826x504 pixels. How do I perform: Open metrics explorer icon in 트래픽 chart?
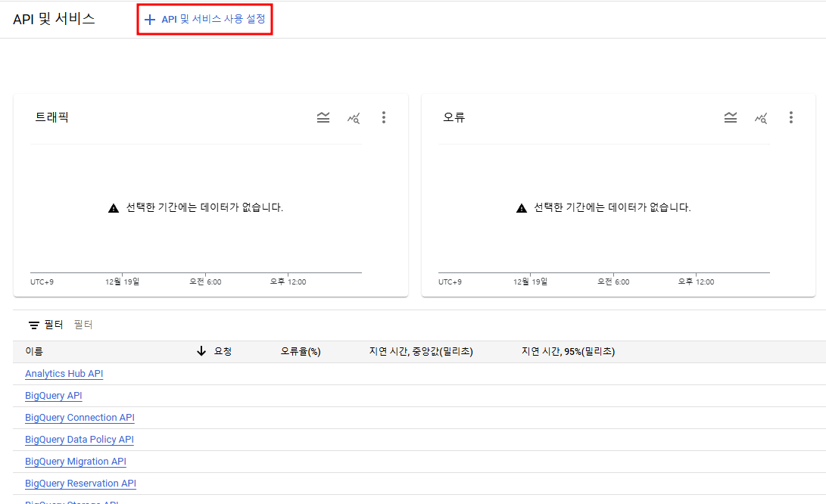point(354,118)
